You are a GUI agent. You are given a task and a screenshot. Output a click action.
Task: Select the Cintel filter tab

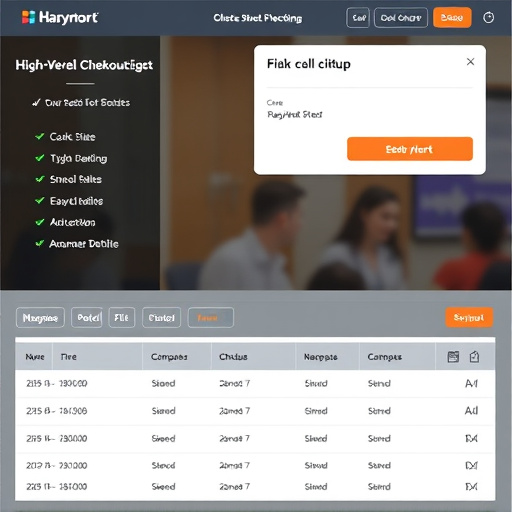(x=162, y=318)
